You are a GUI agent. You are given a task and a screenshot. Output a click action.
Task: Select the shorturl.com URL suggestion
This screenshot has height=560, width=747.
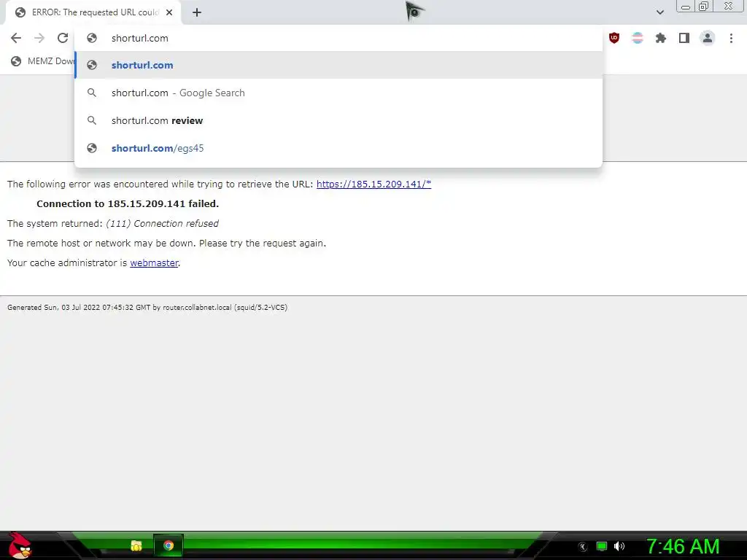(x=338, y=65)
